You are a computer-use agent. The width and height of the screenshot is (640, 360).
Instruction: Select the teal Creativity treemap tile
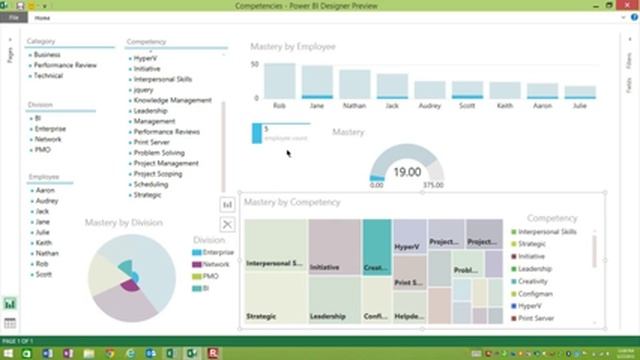tap(377, 247)
